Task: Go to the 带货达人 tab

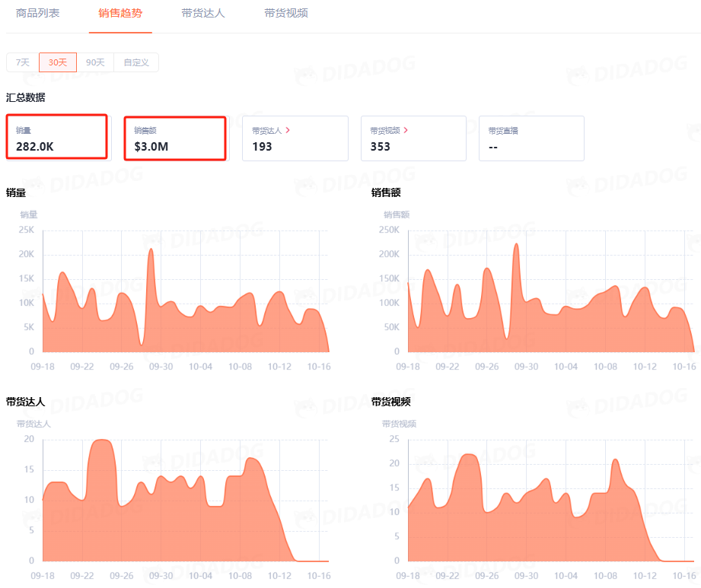Action: click(203, 14)
